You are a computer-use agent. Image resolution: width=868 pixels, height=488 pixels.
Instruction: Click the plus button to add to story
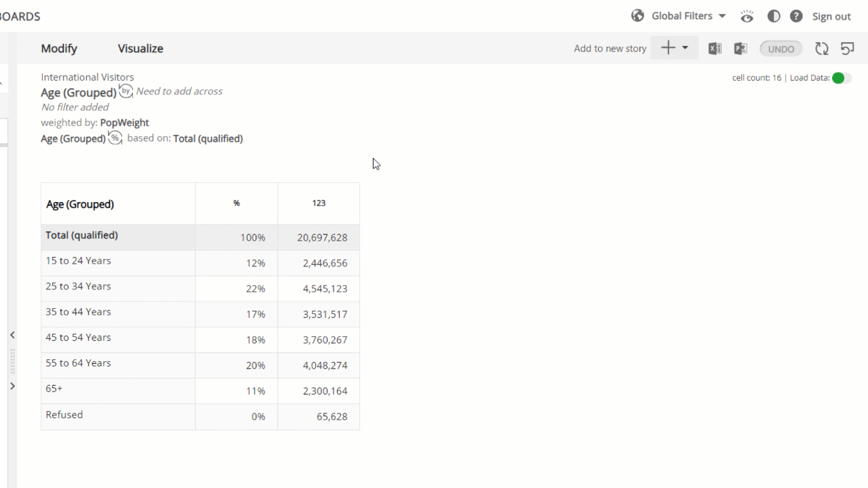pos(668,47)
